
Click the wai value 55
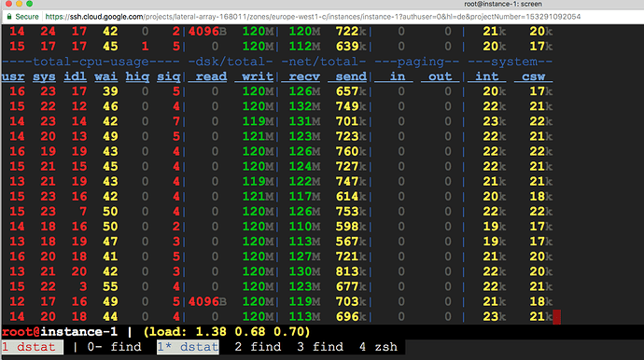(110, 286)
